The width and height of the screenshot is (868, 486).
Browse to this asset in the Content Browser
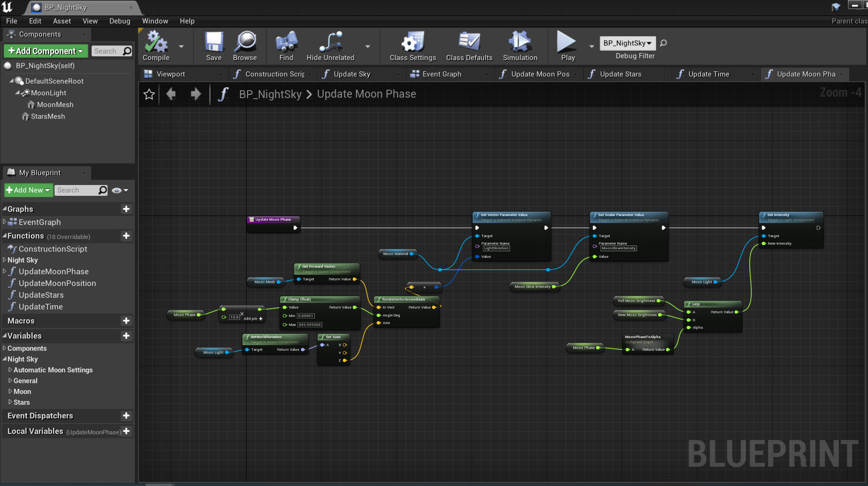pyautogui.click(x=245, y=46)
